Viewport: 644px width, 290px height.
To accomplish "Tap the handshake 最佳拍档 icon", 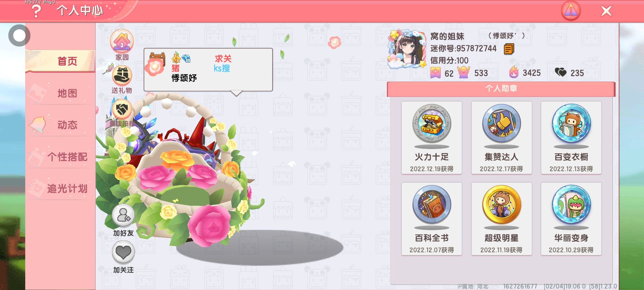I will tap(122, 109).
